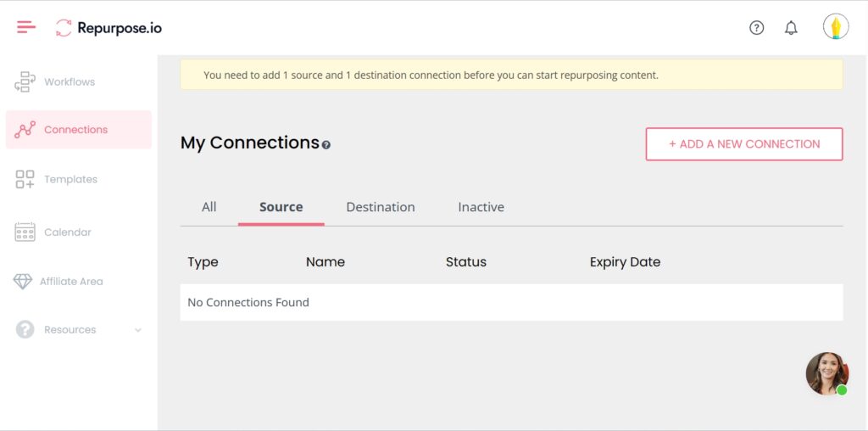868x431 pixels.
Task: Select the Source tab
Action: [x=281, y=207]
